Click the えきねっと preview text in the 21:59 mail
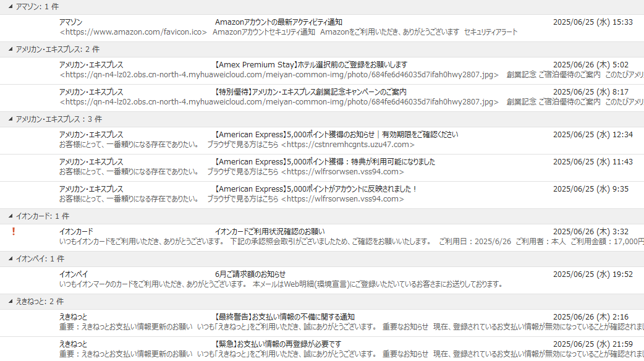 pos(352,354)
